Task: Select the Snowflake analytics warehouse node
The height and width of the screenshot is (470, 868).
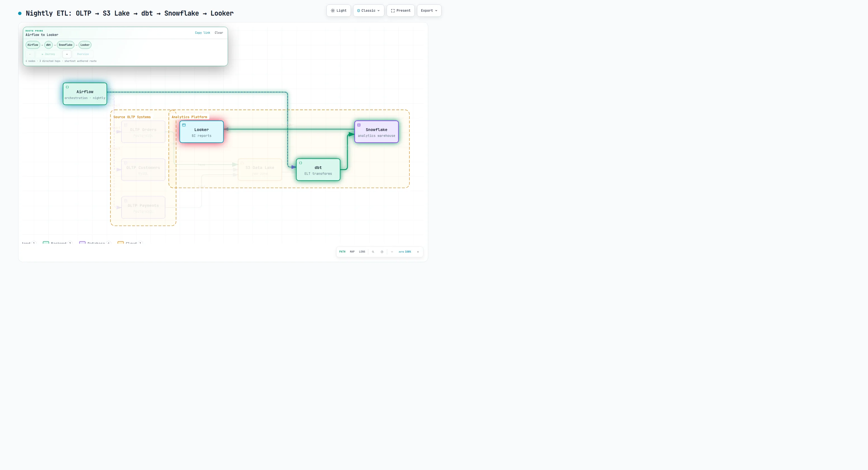Action: 376,132
